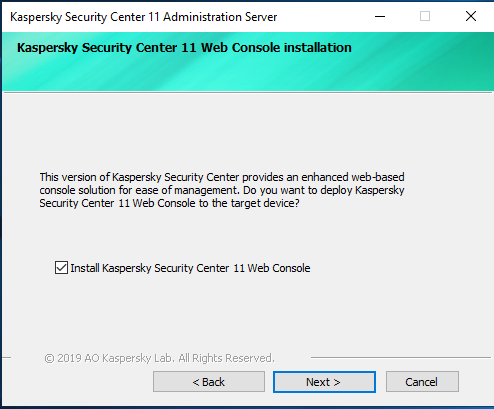Screen dimensions: 494x409
Task: Click the words enhanced web-based in the description
Action: point(353,177)
